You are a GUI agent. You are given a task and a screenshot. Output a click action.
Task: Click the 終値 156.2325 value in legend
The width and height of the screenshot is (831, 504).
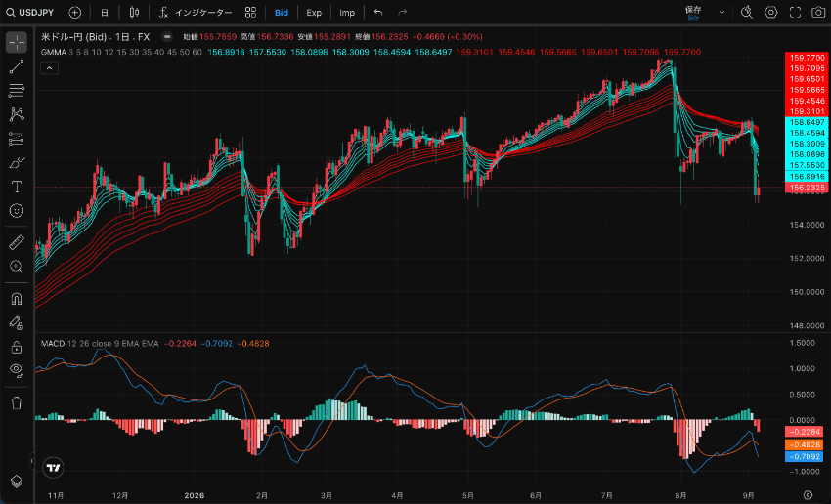point(389,37)
